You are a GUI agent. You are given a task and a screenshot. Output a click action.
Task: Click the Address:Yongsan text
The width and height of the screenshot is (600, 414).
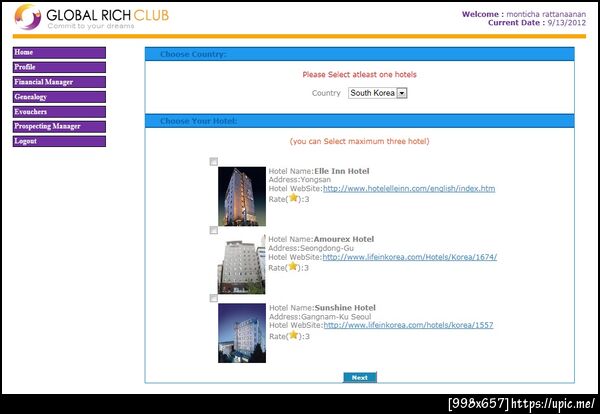[x=300, y=179]
